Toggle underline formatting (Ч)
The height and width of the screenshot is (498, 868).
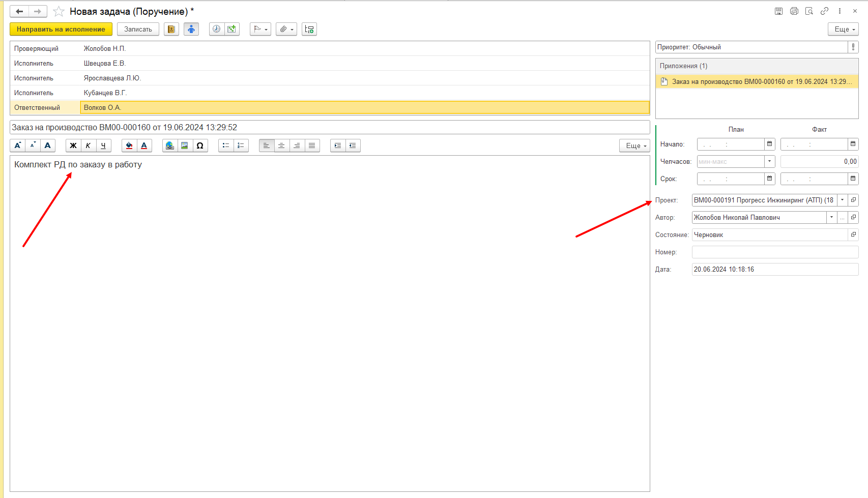[103, 145]
